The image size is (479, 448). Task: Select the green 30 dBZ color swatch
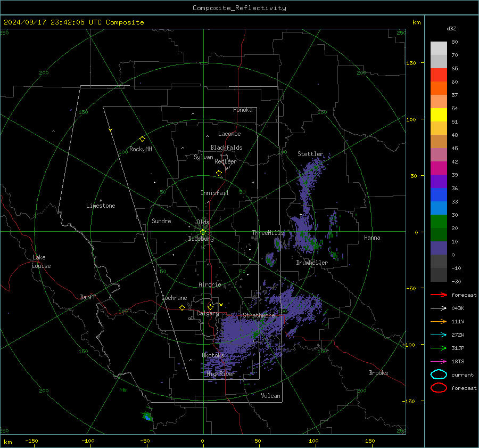click(x=439, y=222)
